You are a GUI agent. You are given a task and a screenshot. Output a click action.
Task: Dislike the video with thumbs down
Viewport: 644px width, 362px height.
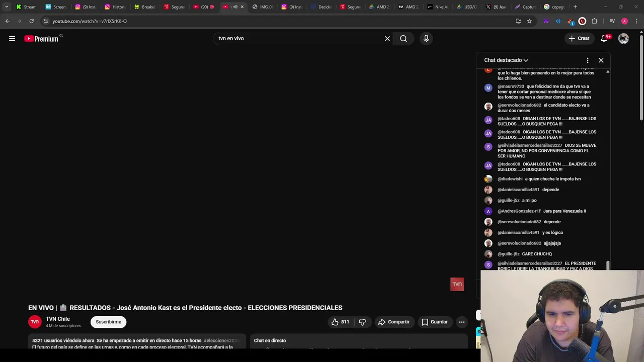[362, 322]
